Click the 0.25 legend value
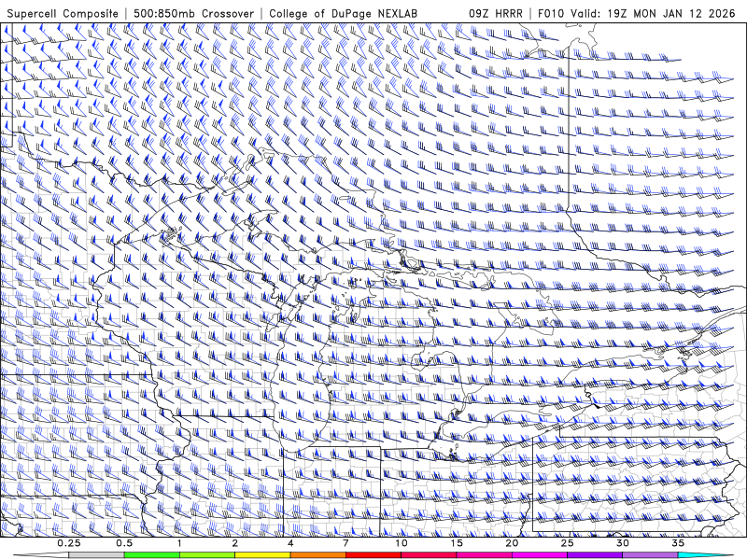This screenshot has width=747, height=560. coord(69,543)
